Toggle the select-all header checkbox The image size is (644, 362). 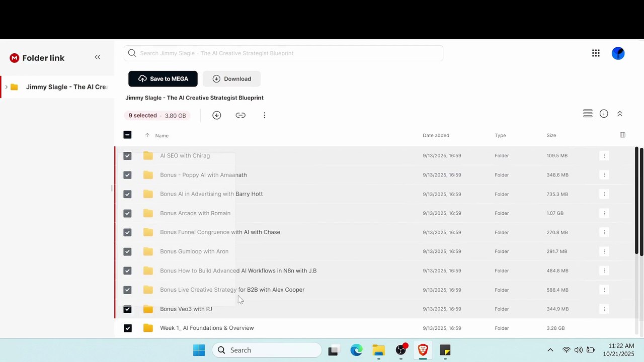127,135
